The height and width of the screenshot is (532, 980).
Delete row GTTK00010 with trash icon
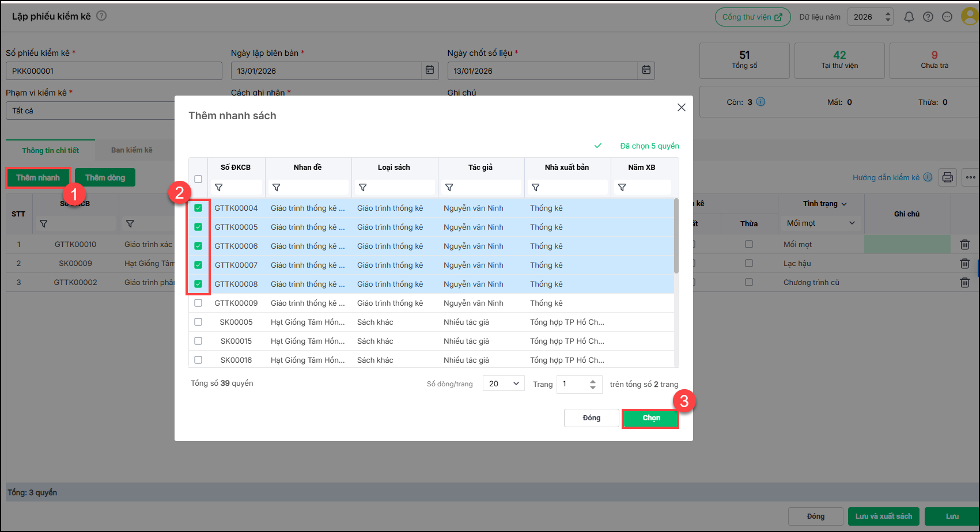(x=964, y=244)
